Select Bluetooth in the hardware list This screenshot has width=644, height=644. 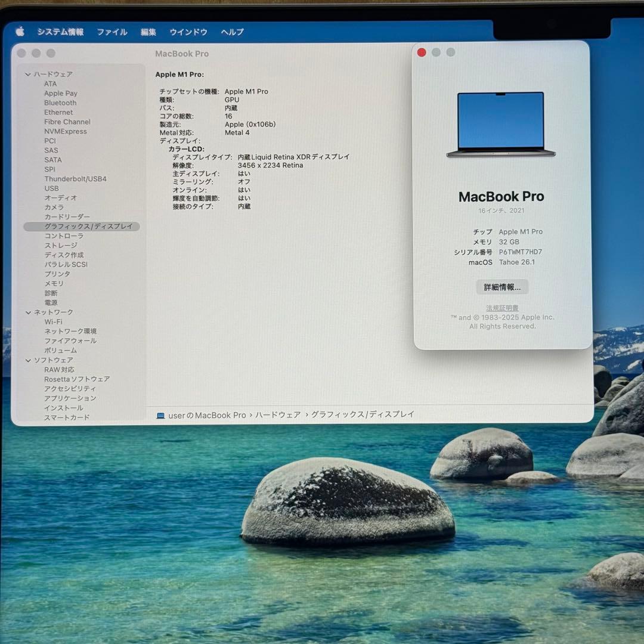point(60,103)
